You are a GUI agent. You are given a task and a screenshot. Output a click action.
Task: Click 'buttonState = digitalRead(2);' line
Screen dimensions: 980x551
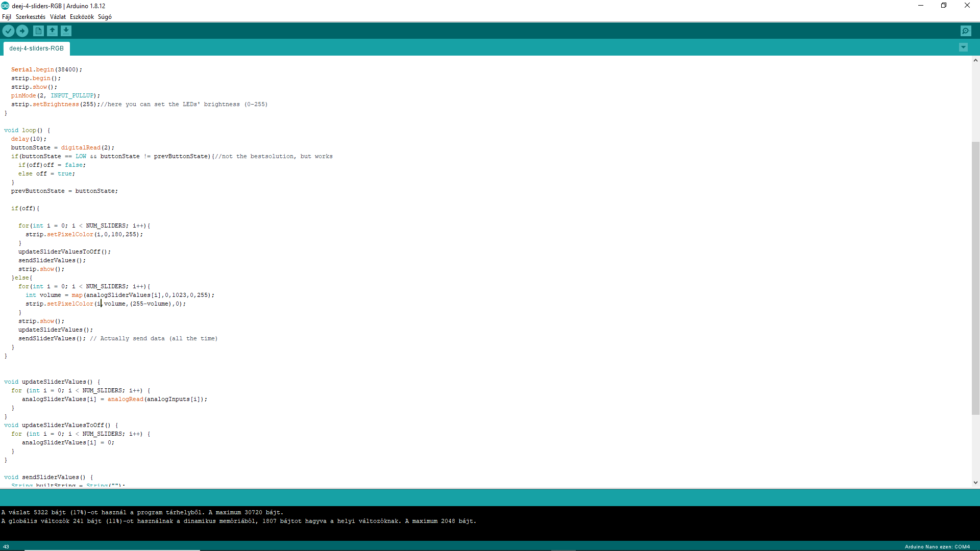63,147
